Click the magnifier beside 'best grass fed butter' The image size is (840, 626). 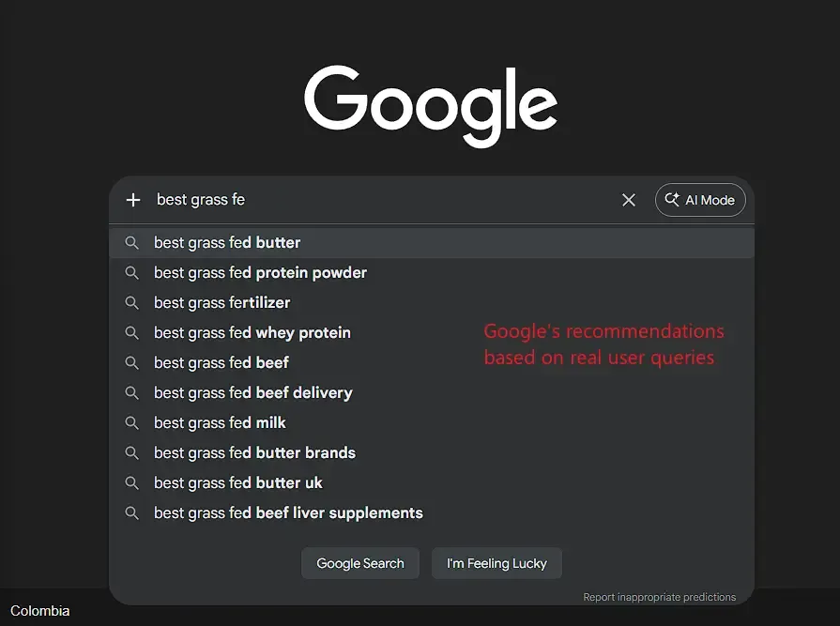click(x=131, y=242)
